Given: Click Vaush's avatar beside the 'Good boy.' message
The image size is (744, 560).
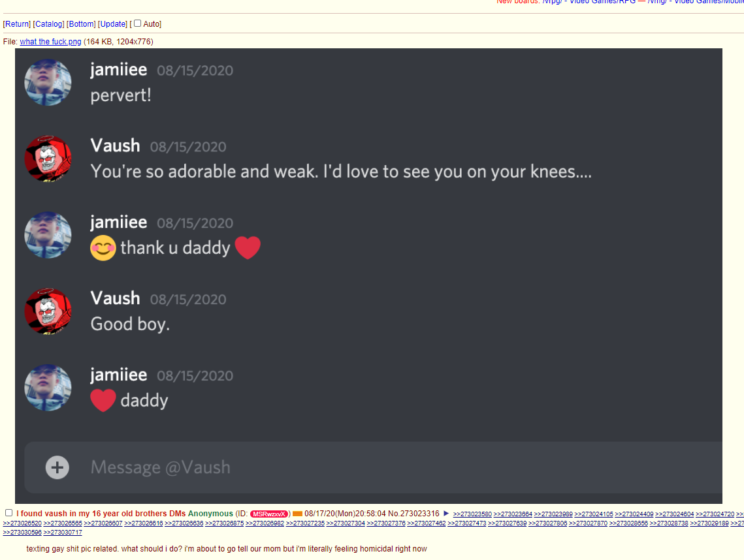Looking at the screenshot, I should (x=48, y=311).
